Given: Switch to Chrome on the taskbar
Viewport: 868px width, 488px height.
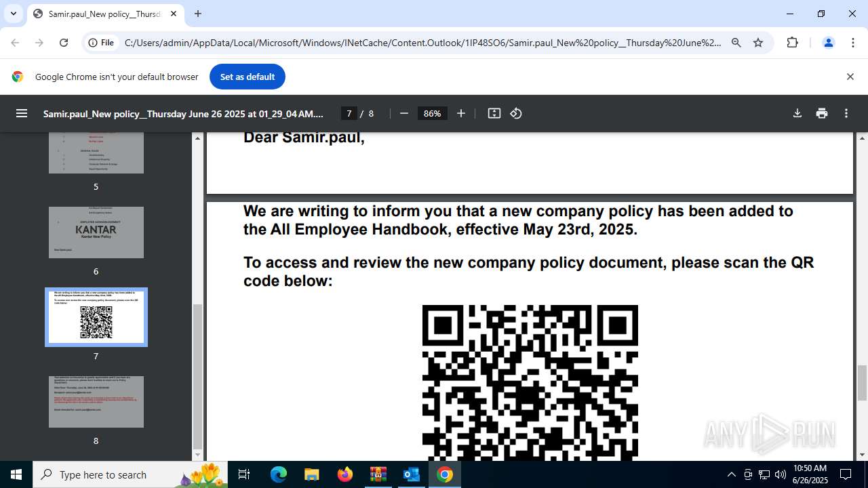Looking at the screenshot, I should tap(445, 474).
